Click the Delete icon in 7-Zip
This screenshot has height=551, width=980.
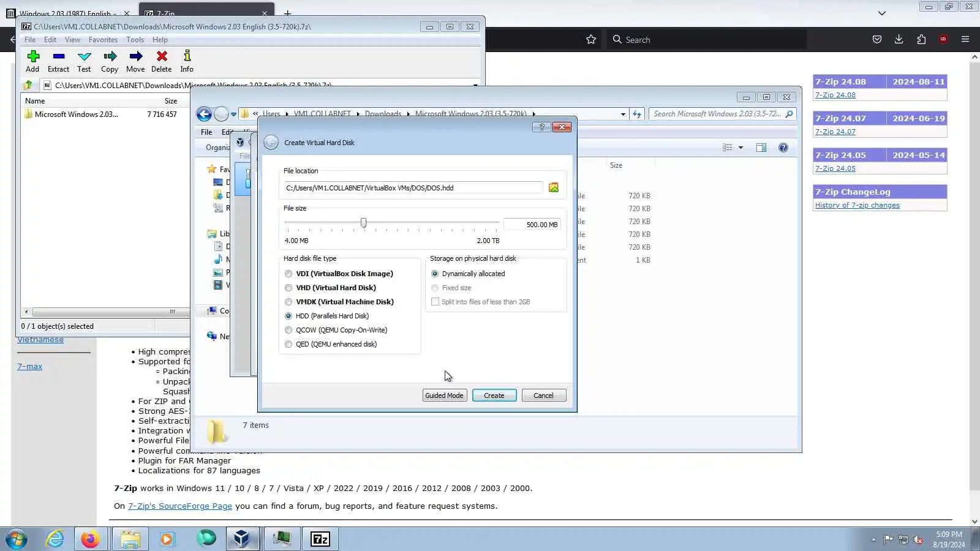(x=162, y=61)
